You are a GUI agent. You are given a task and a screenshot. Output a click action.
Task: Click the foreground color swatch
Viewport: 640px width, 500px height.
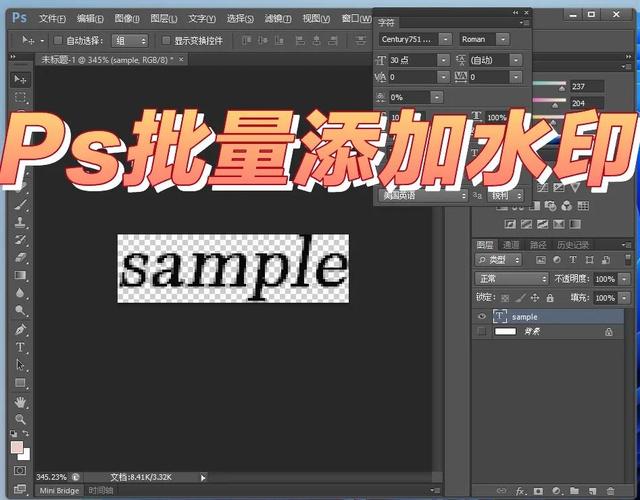point(17,447)
